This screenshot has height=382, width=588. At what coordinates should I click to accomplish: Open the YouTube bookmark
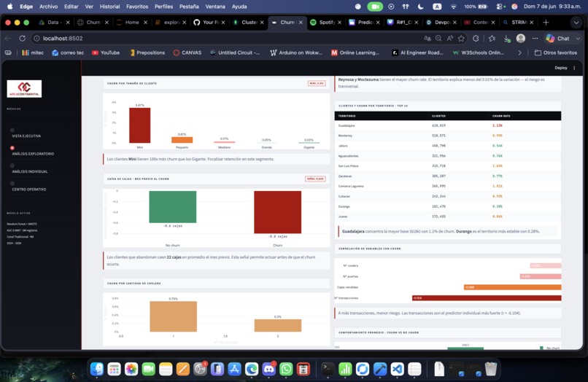[106, 53]
